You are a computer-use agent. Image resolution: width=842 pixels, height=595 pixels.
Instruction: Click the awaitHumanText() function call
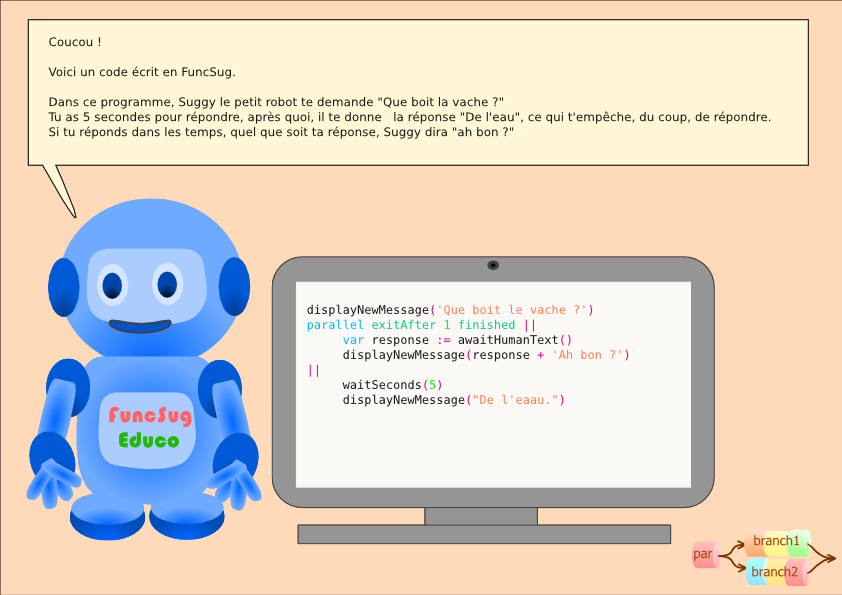(514, 339)
